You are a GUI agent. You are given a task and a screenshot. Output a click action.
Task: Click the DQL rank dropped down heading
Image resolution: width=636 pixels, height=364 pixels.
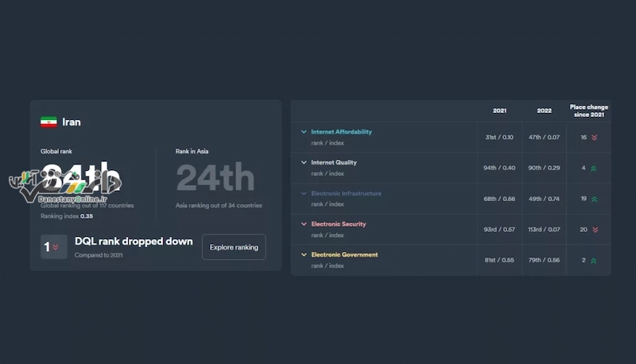pyautogui.click(x=134, y=241)
